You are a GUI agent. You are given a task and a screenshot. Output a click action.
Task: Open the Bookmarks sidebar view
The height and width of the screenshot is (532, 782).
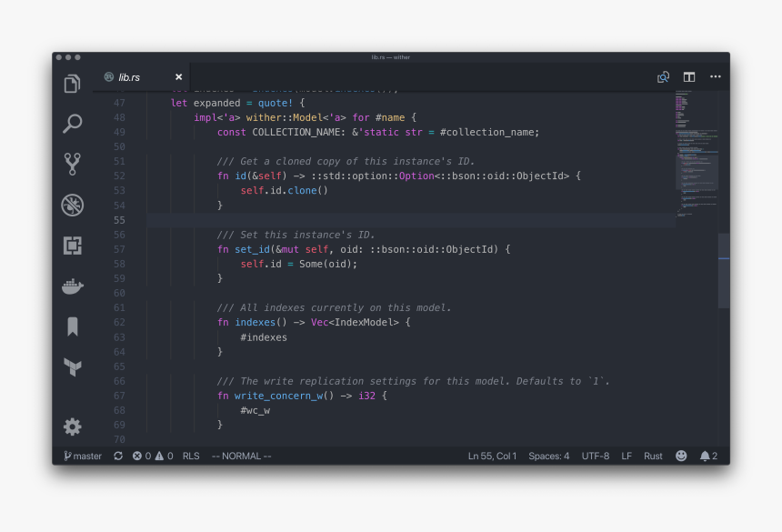point(73,326)
